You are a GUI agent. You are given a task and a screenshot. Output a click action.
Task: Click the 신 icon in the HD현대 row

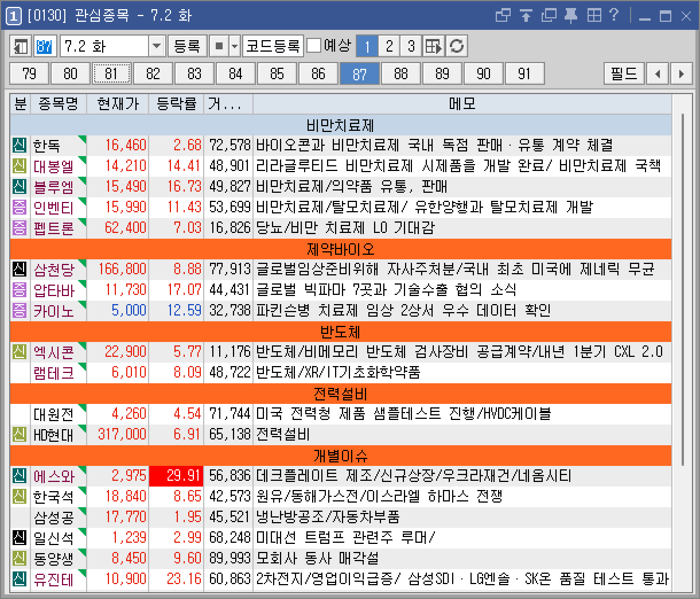[x=20, y=434]
